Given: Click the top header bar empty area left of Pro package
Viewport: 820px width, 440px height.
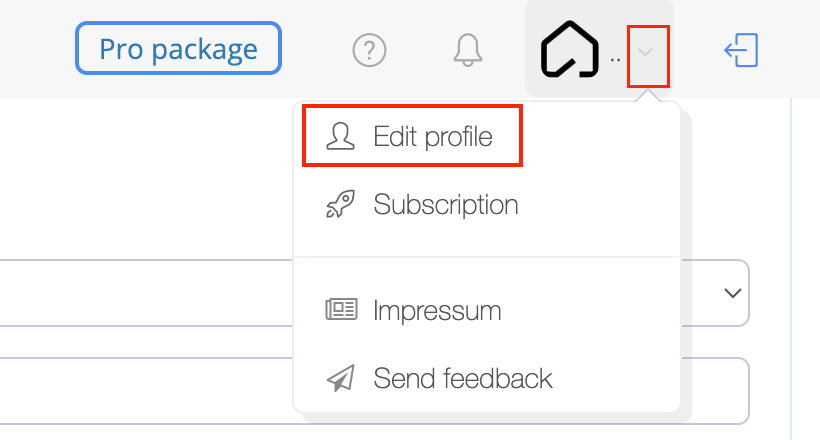Looking at the screenshot, I should [x=37, y=49].
